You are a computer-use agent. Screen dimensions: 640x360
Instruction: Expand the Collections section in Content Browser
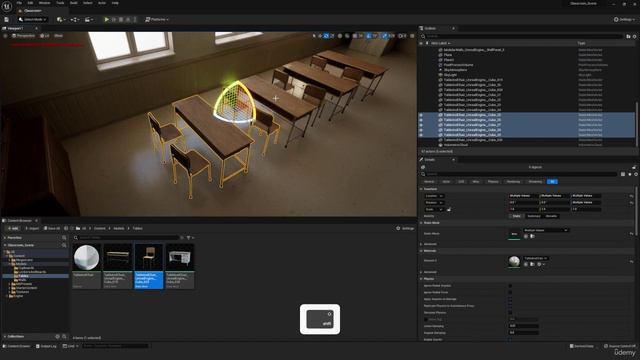(5, 337)
